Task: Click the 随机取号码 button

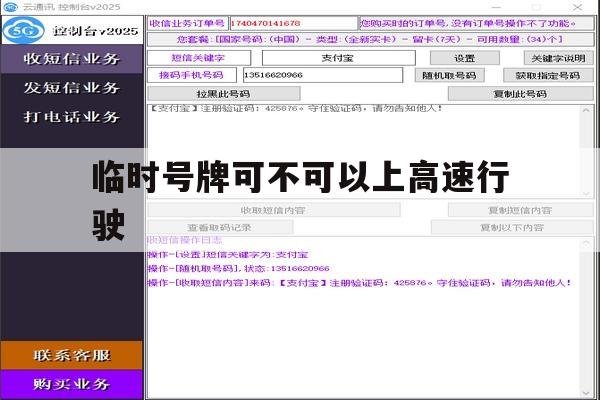Action: 450,75
